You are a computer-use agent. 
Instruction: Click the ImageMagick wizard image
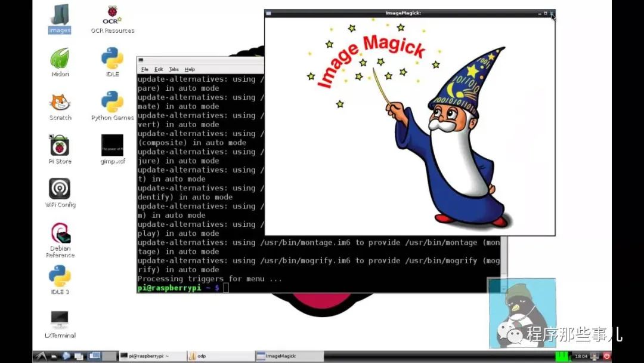pyautogui.click(x=411, y=125)
